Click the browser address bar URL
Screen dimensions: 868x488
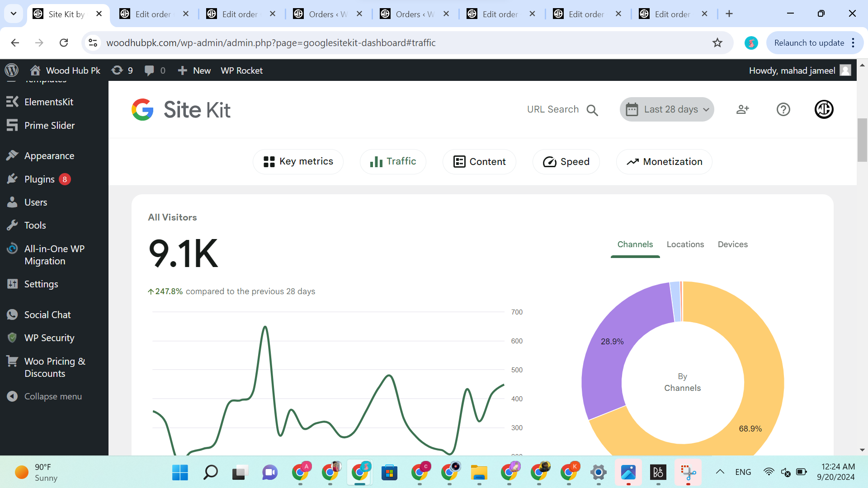click(271, 42)
